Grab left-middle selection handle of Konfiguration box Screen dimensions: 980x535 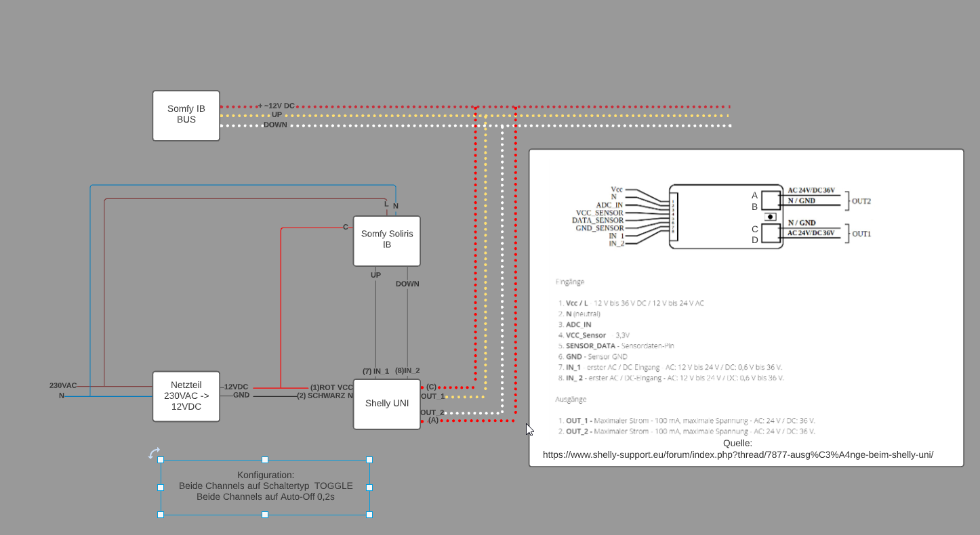click(161, 488)
